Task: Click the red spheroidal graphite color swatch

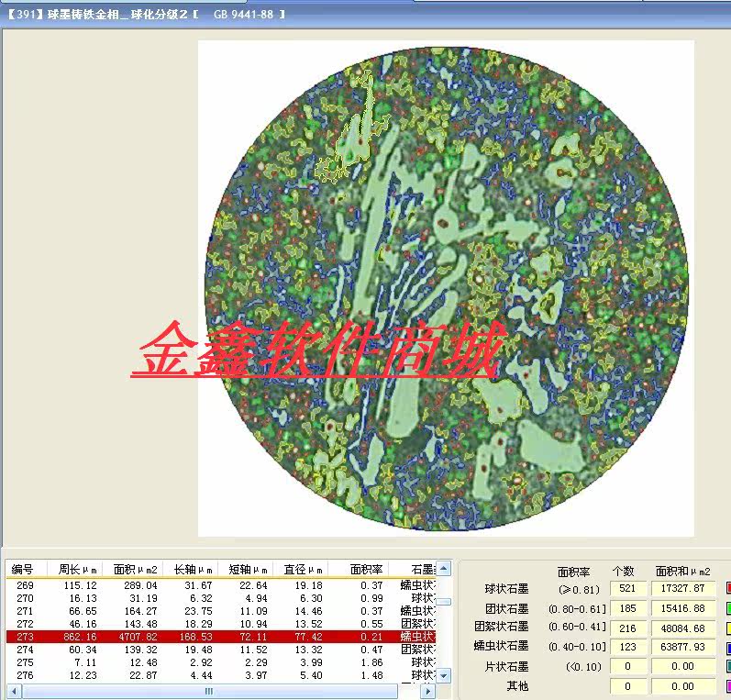Action: tap(727, 588)
